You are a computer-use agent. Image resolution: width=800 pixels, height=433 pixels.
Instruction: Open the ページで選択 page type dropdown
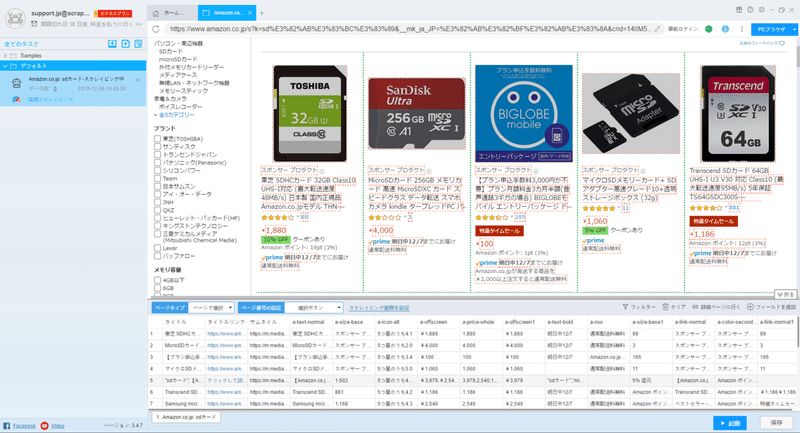(x=211, y=308)
